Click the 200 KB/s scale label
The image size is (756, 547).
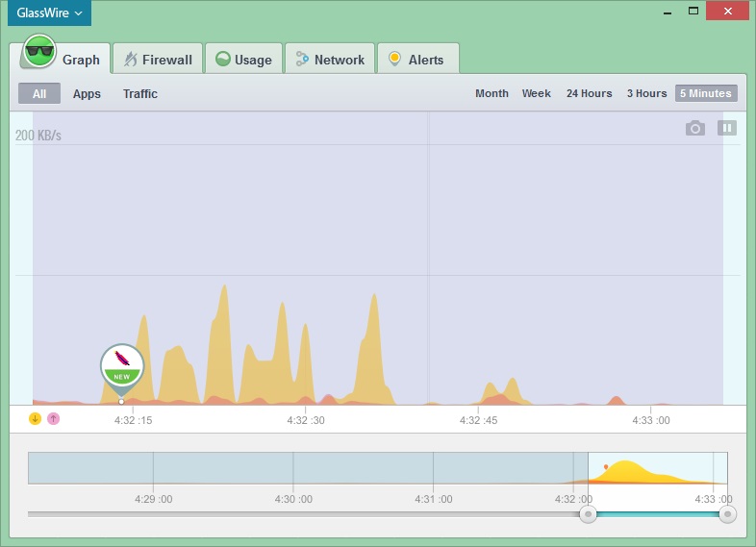coord(38,136)
